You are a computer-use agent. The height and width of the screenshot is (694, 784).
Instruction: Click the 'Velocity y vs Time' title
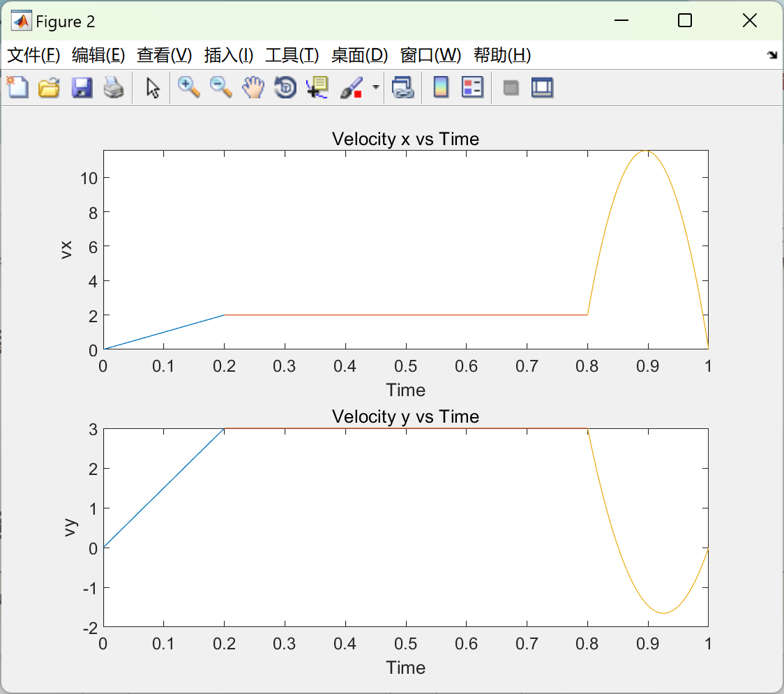[405, 416]
